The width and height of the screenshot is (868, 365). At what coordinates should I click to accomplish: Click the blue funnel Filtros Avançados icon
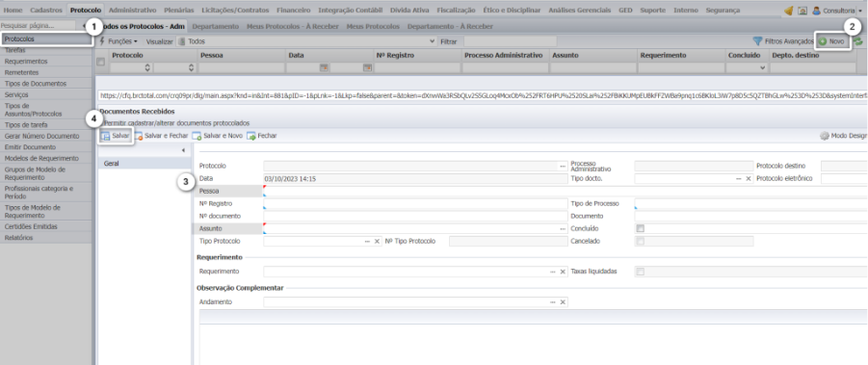click(757, 41)
